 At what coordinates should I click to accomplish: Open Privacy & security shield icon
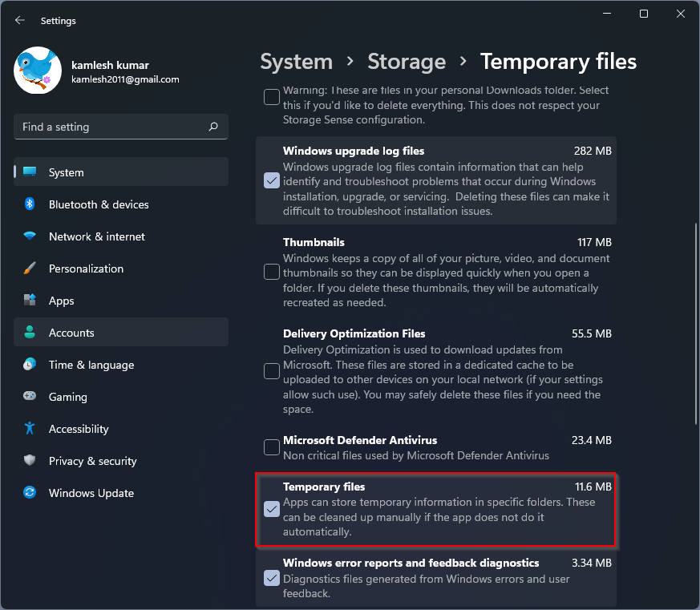[x=30, y=461]
